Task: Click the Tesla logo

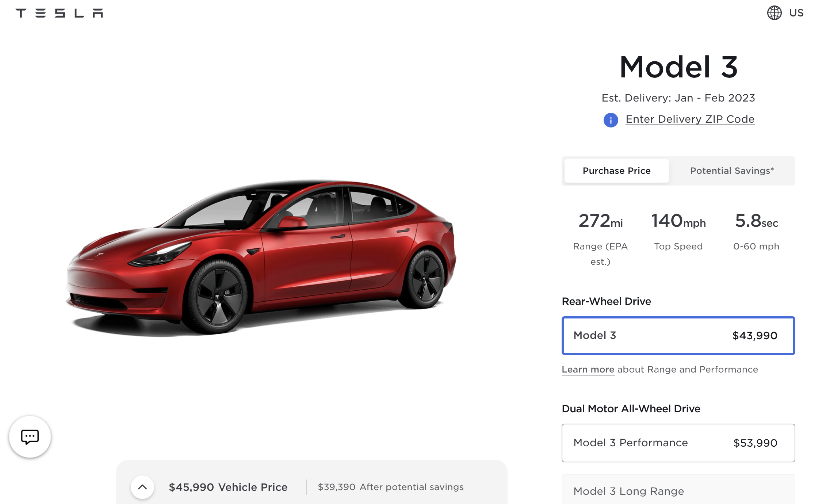Action: tap(59, 13)
